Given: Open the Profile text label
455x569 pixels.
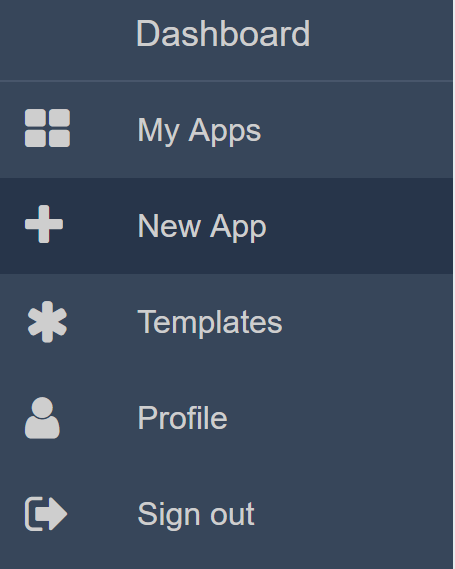Looking at the screenshot, I should coord(182,418).
